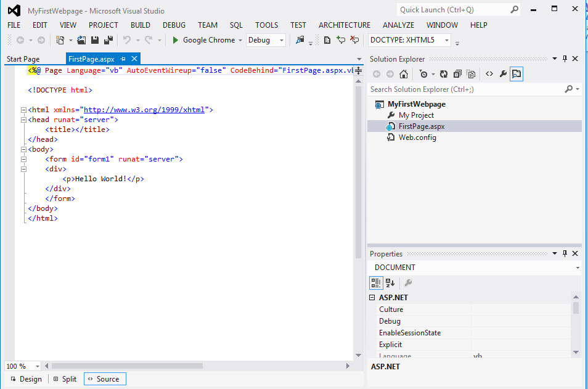This screenshot has height=389, width=588.
Task: Toggle Show All Files in Solution Explorer
Action: click(x=471, y=74)
